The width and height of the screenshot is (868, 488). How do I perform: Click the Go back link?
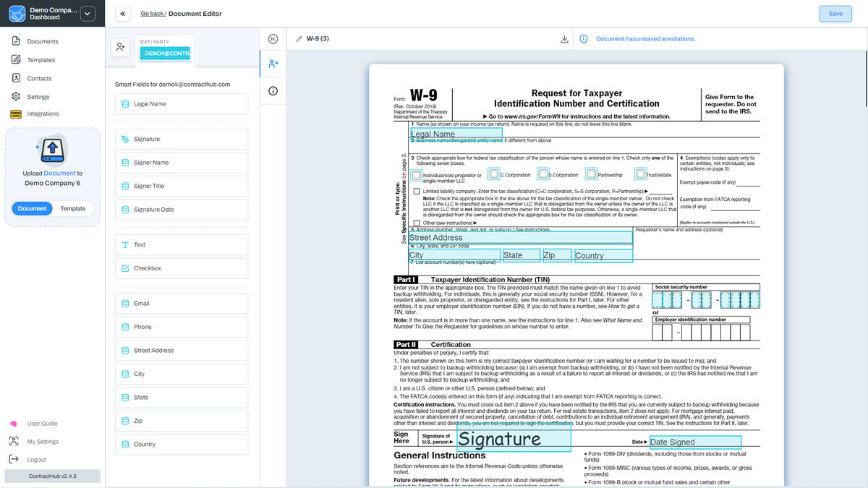coord(153,14)
